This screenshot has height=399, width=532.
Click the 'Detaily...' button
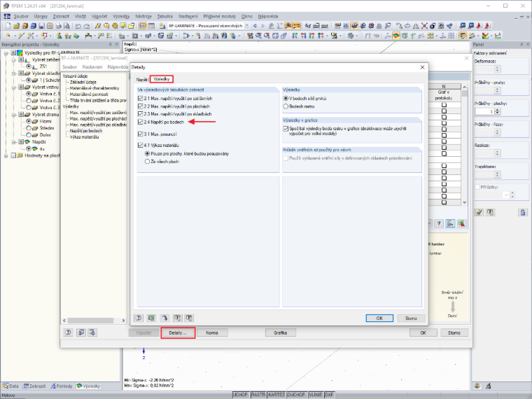pos(178,332)
